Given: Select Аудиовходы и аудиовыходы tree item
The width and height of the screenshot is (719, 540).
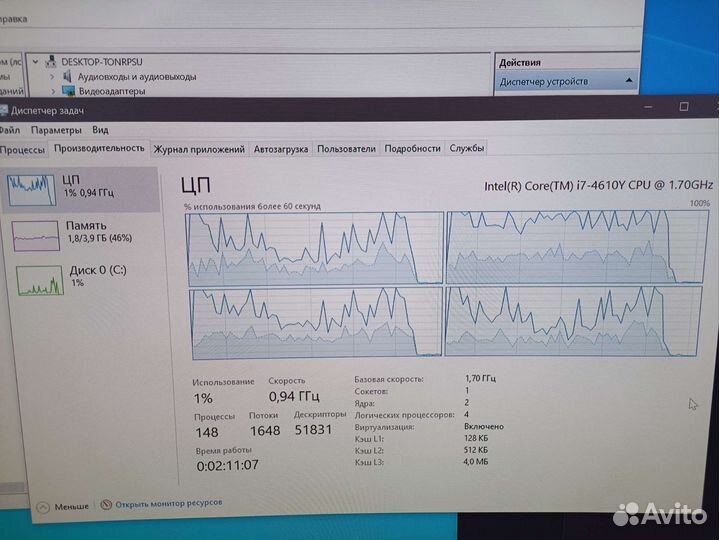Looking at the screenshot, I should click(x=137, y=77).
